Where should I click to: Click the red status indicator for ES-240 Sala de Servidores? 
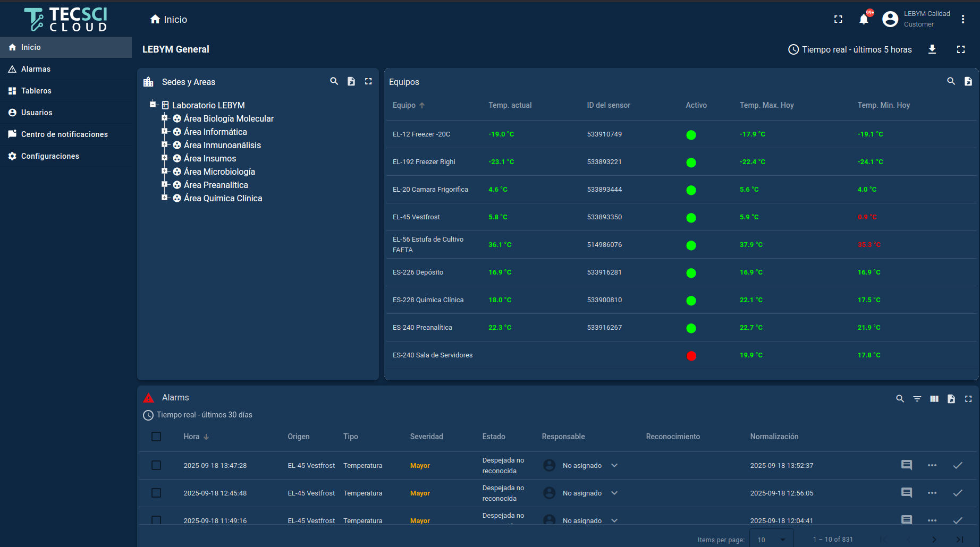pyautogui.click(x=691, y=356)
